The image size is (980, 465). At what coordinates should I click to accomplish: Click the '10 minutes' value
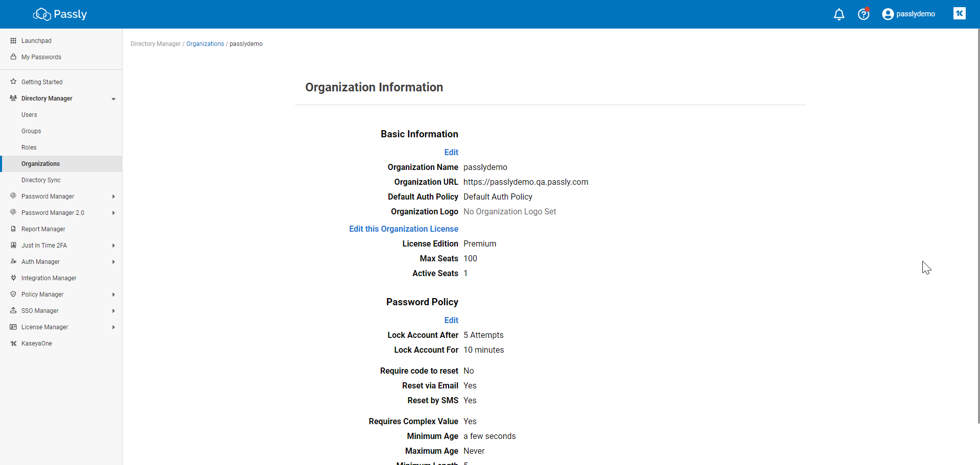[x=484, y=350]
